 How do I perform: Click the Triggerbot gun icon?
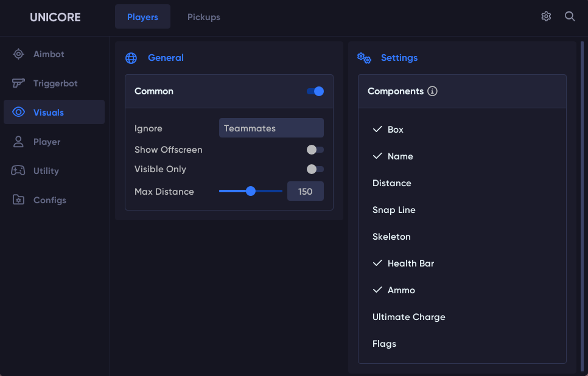coord(18,83)
